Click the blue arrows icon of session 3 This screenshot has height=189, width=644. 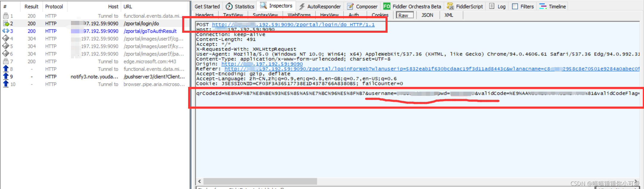coord(6,31)
